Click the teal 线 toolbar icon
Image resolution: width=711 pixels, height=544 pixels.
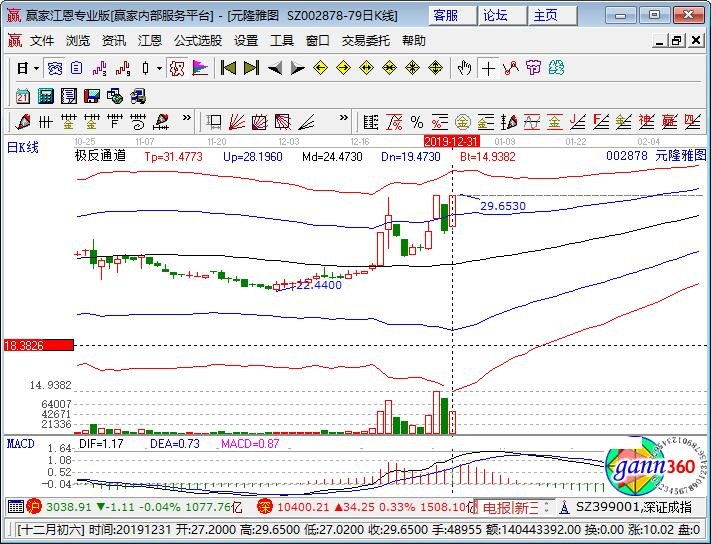pyautogui.click(x=556, y=68)
